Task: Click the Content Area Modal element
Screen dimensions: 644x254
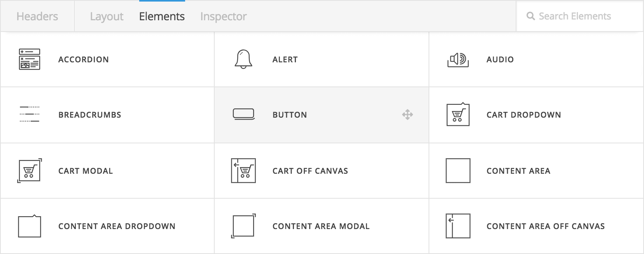Action: tap(321, 226)
